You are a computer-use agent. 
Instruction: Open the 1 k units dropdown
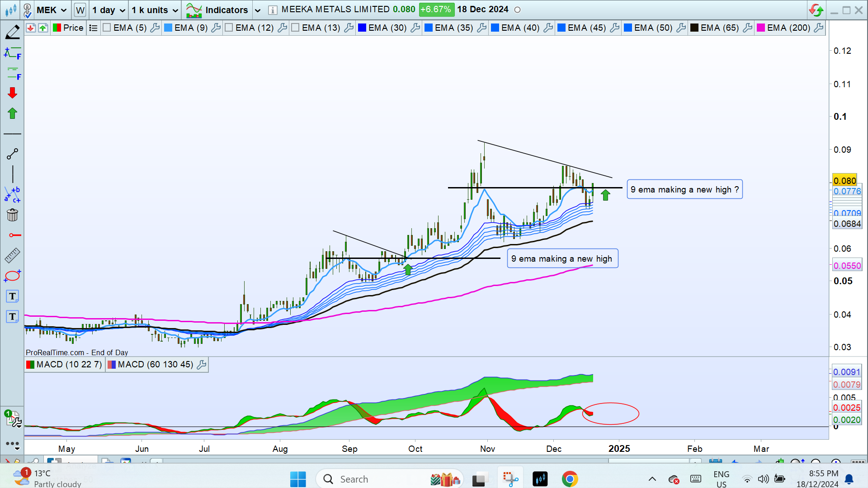pyautogui.click(x=155, y=10)
